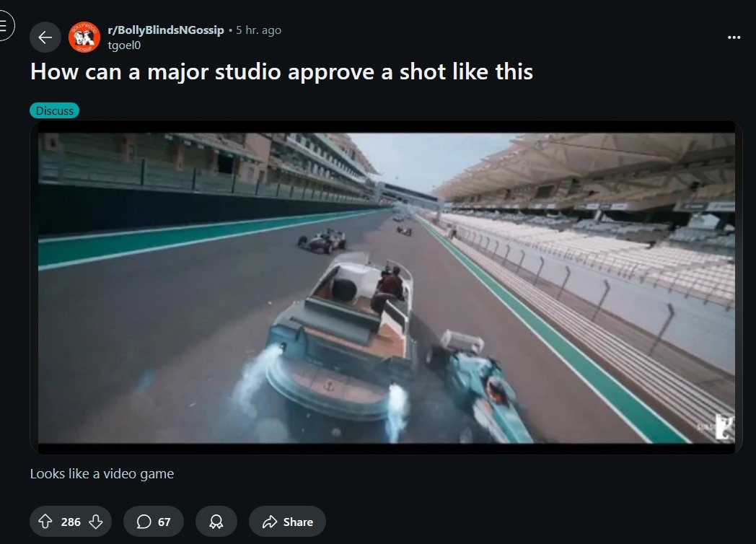Click the 286 vote count
Image resolution: width=756 pixels, height=544 pixels.
[x=71, y=522]
